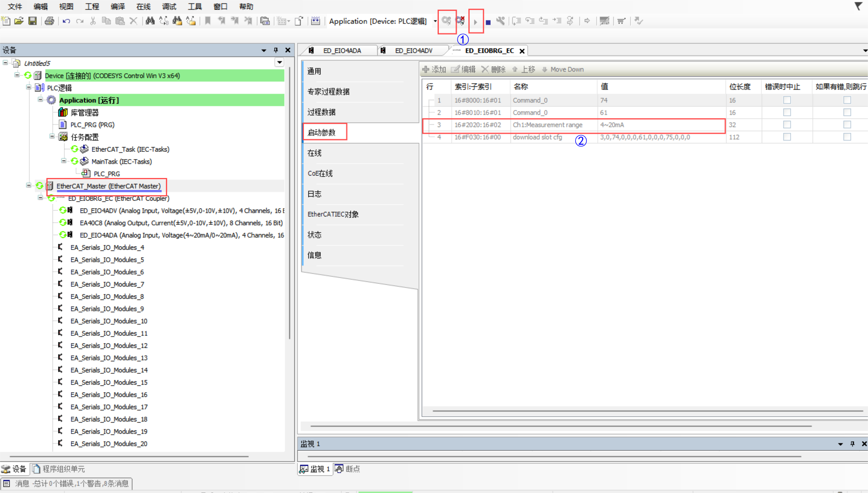Enable 如果有错则跳行 checkbox for download slot cfg
Viewport: 868px width, 493px height.
(x=847, y=137)
